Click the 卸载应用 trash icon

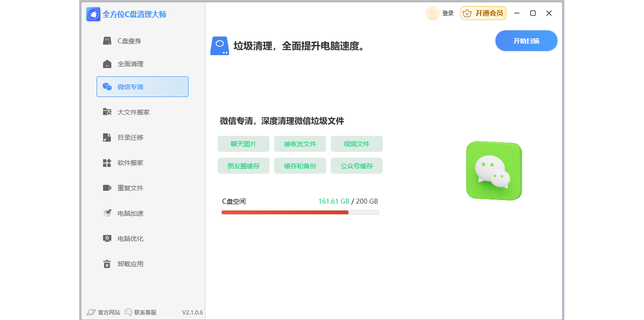click(x=107, y=264)
